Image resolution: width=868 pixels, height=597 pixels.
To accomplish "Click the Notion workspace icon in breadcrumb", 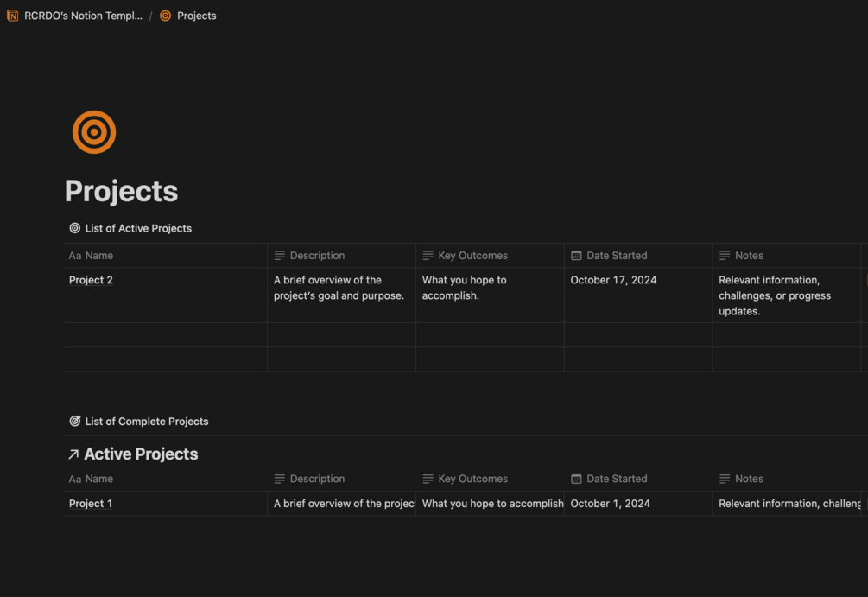I will tap(13, 16).
